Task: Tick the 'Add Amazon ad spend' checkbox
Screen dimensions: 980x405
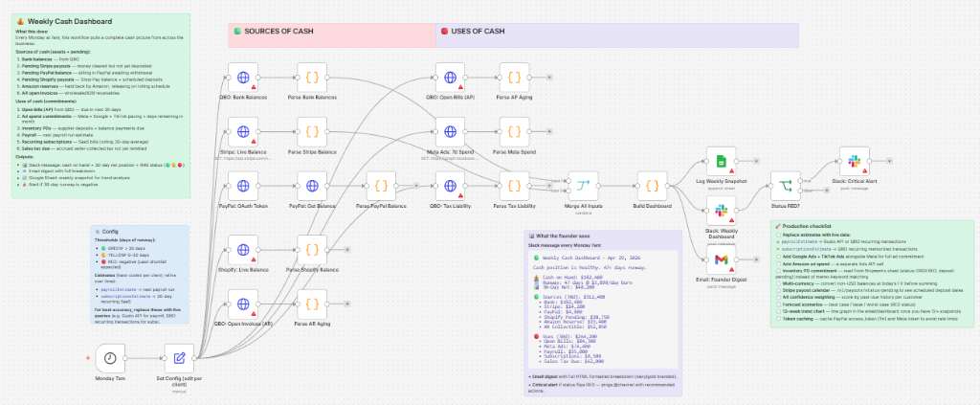Action: (x=777, y=264)
